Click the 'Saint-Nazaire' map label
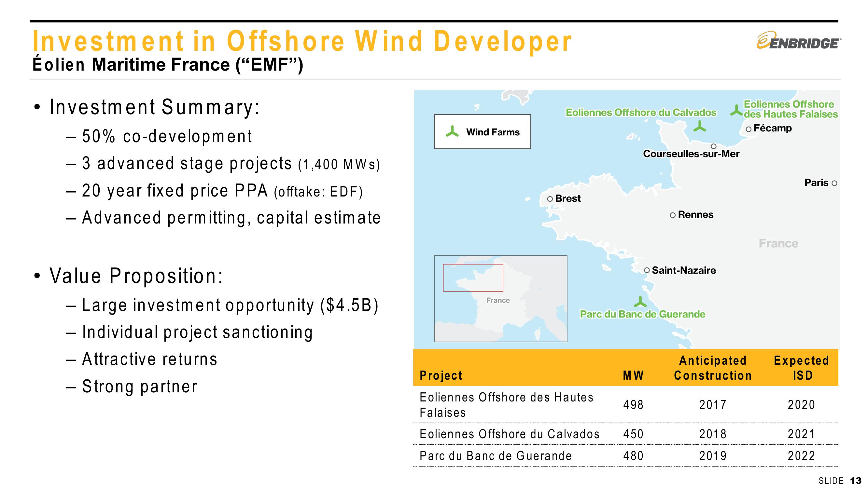Screen dimensions: 868x488 [684, 270]
